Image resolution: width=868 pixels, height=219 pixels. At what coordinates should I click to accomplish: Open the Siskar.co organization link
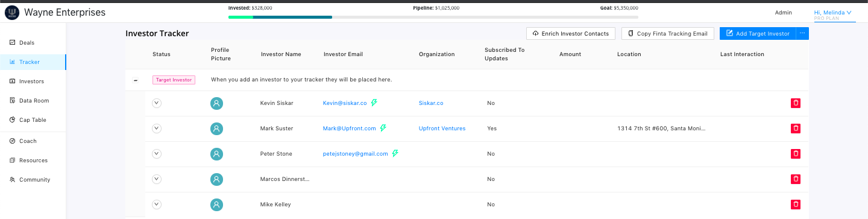coord(431,103)
